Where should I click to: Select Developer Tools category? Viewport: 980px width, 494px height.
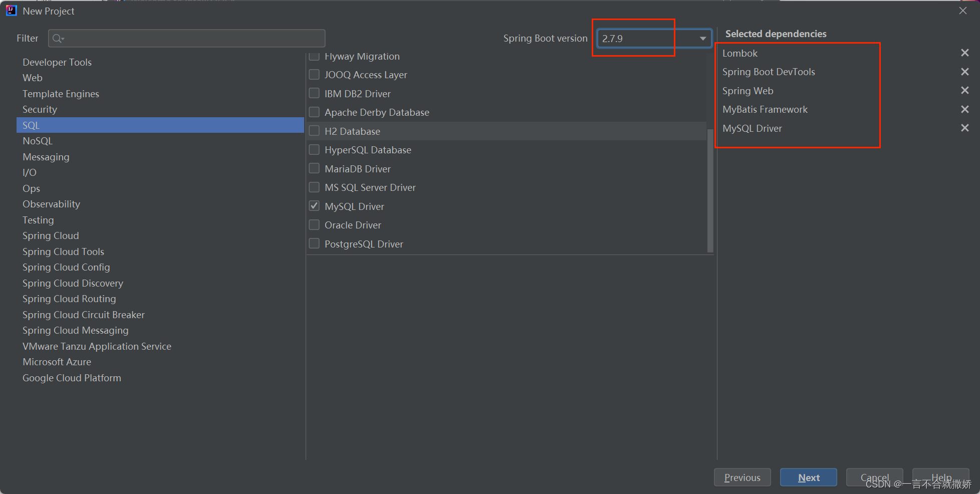coord(160,62)
